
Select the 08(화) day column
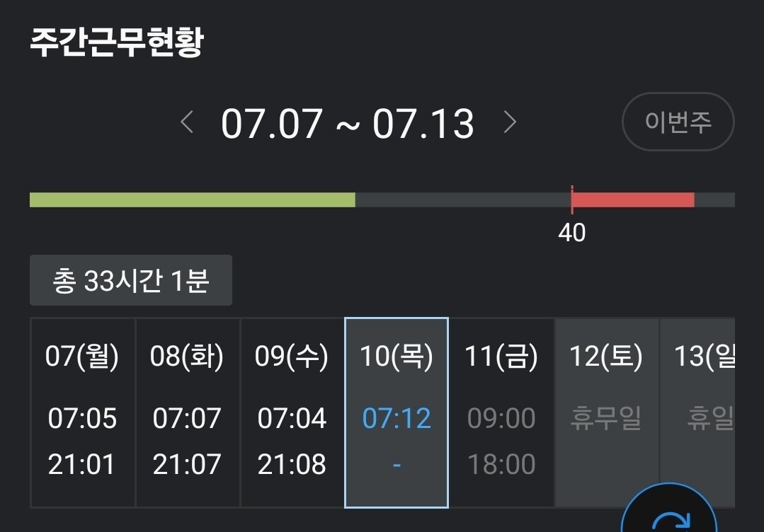click(x=187, y=412)
